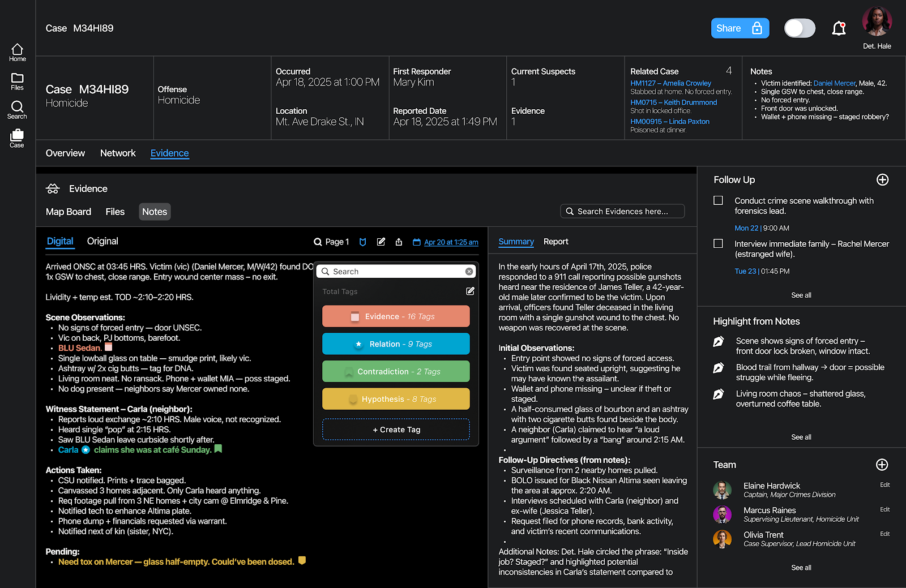
Task: Open Files from the left sidebar
Action: tap(18, 81)
